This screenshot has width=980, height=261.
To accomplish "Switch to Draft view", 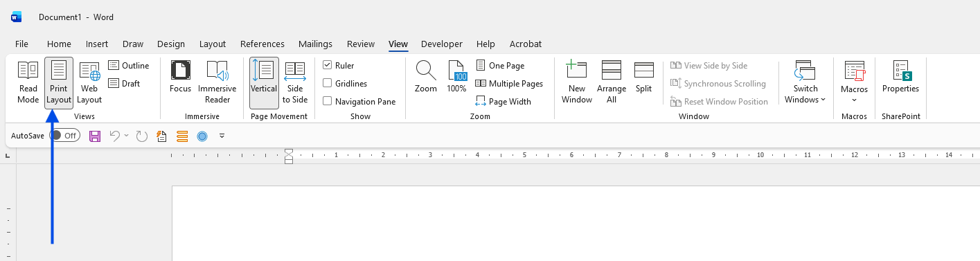I will click(125, 84).
